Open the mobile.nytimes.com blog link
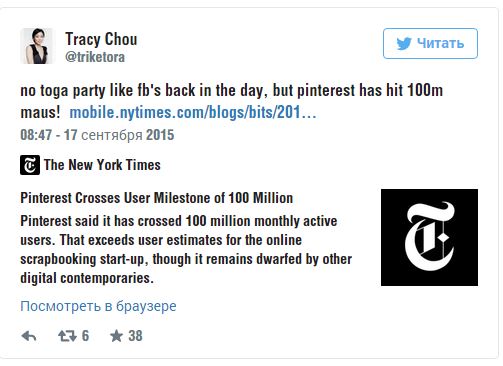 (193, 112)
